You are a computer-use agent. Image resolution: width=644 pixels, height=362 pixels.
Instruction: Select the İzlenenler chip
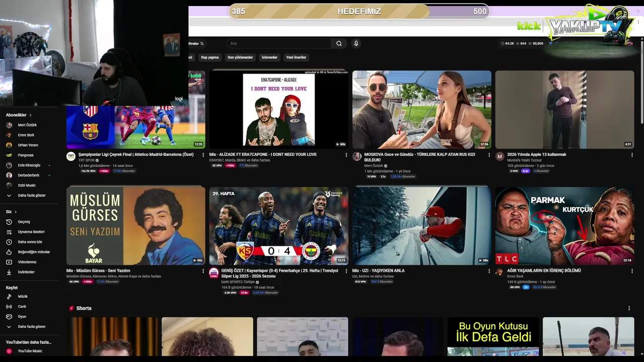pos(270,57)
